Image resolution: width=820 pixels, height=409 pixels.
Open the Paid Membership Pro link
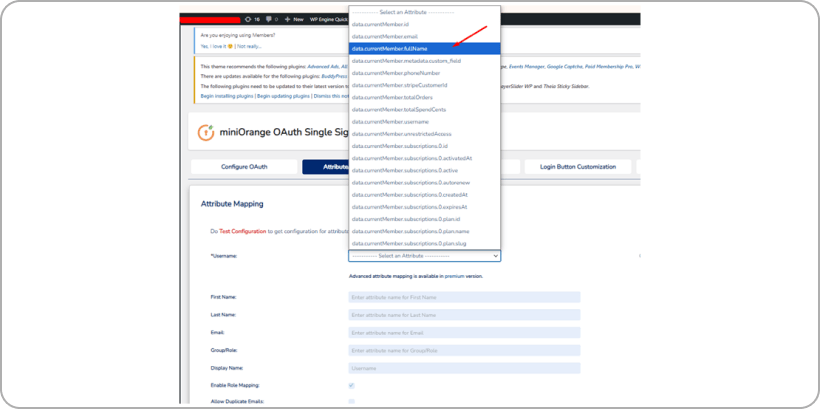coord(607,67)
